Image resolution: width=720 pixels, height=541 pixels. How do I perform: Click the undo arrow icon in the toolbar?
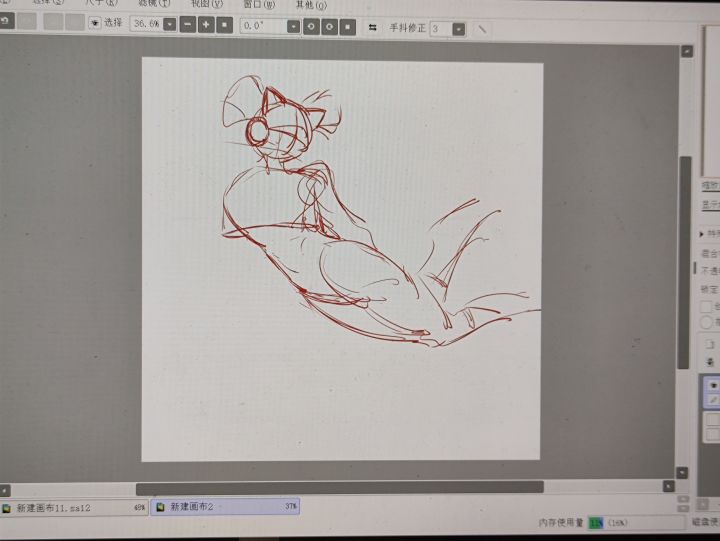point(6,20)
